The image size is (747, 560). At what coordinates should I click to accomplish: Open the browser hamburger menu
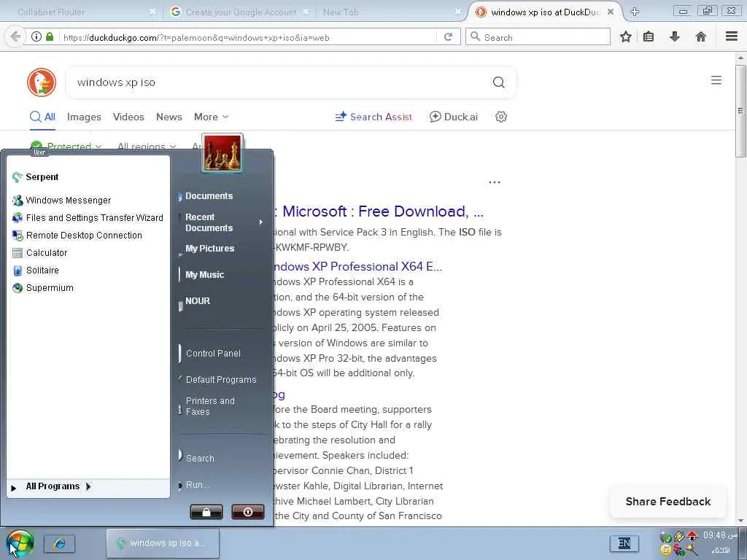coord(732,36)
